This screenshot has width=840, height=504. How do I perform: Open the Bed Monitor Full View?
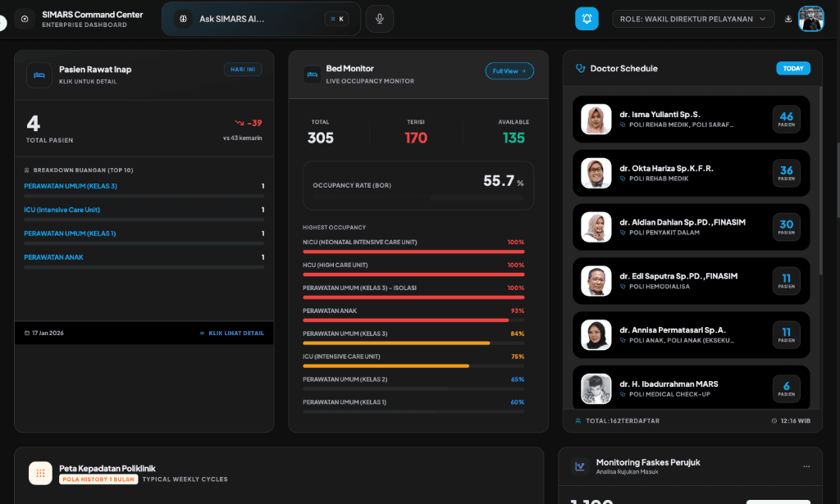[509, 71]
